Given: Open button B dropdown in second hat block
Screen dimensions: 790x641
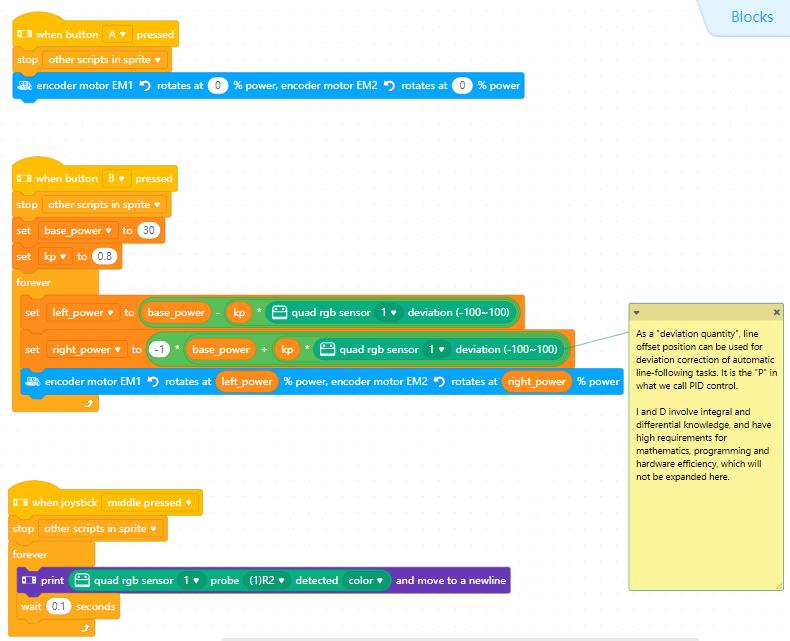Looking at the screenshot, I should (x=116, y=178).
